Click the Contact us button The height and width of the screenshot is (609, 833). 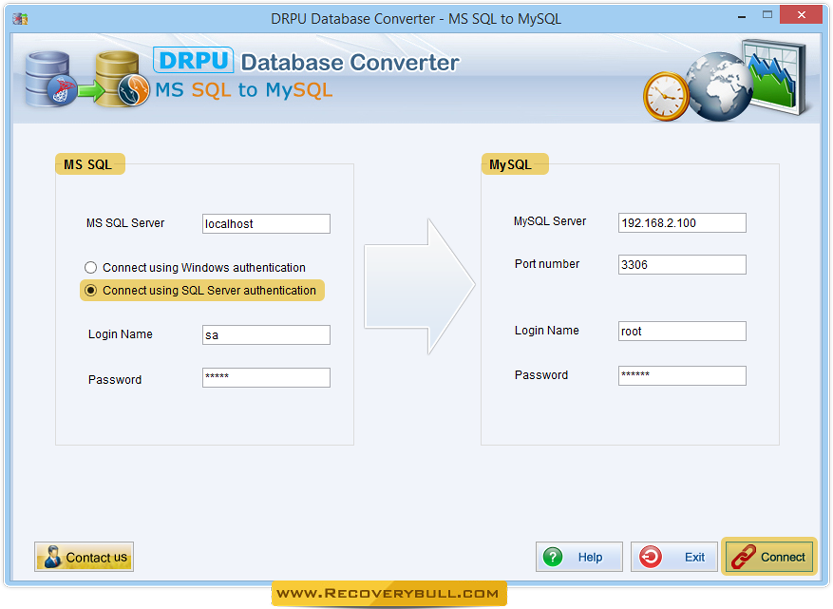click(x=84, y=557)
